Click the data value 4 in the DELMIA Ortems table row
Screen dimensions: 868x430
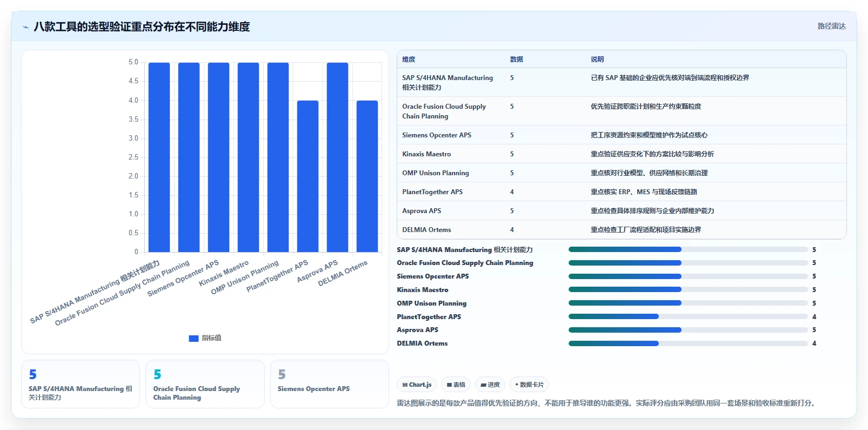512,230
